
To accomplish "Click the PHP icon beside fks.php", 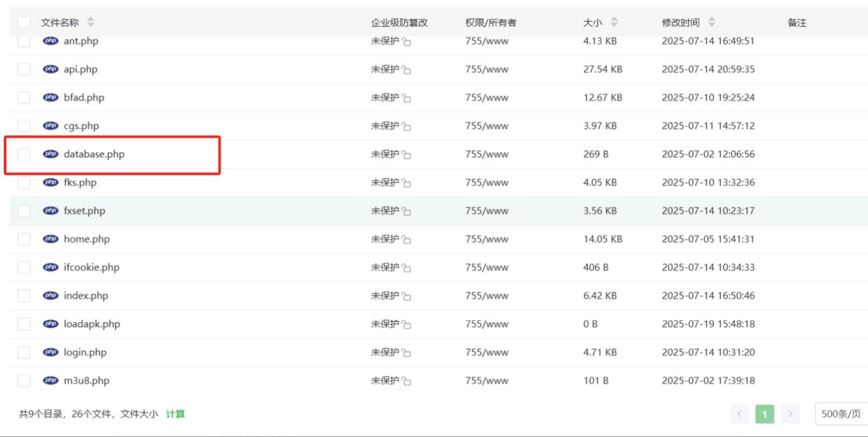I will (50, 183).
